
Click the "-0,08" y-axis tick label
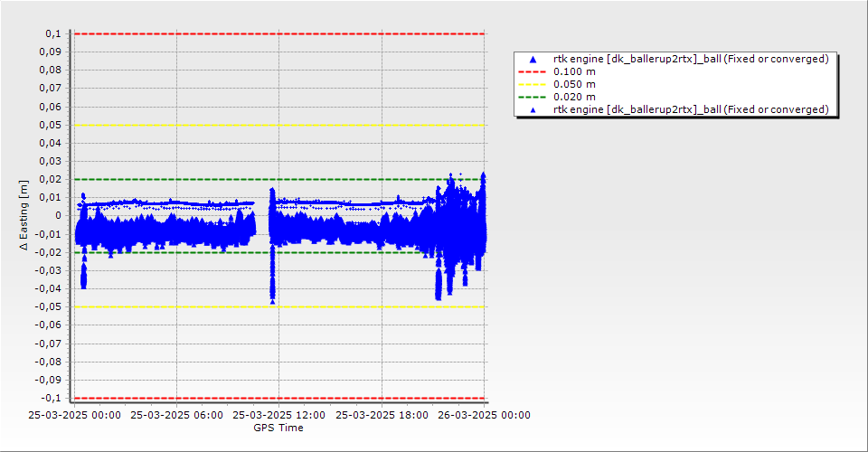(49, 362)
